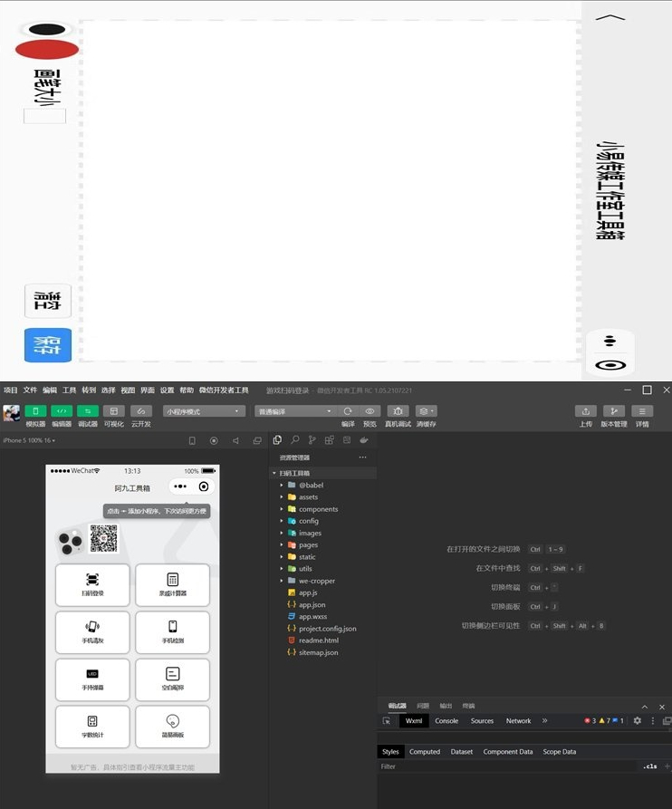This screenshot has height=809, width=672.
Task: Click the preview eye icon
Action: pos(370,411)
